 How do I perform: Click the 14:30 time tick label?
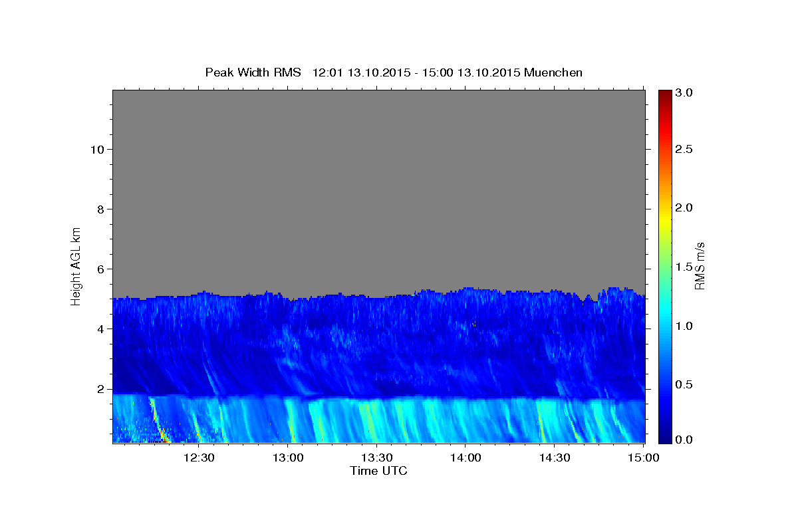[x=554, y=458]
